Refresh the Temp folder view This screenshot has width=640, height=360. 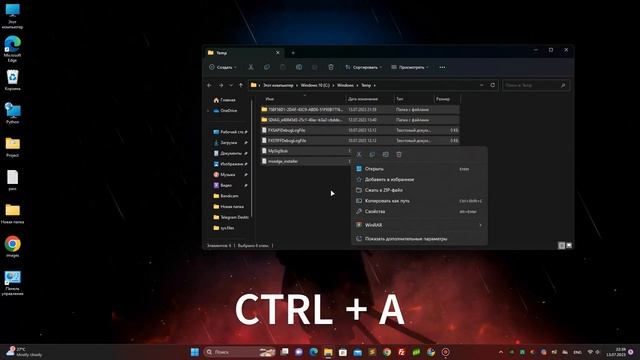pyautogui.click(x=493, y=85)
